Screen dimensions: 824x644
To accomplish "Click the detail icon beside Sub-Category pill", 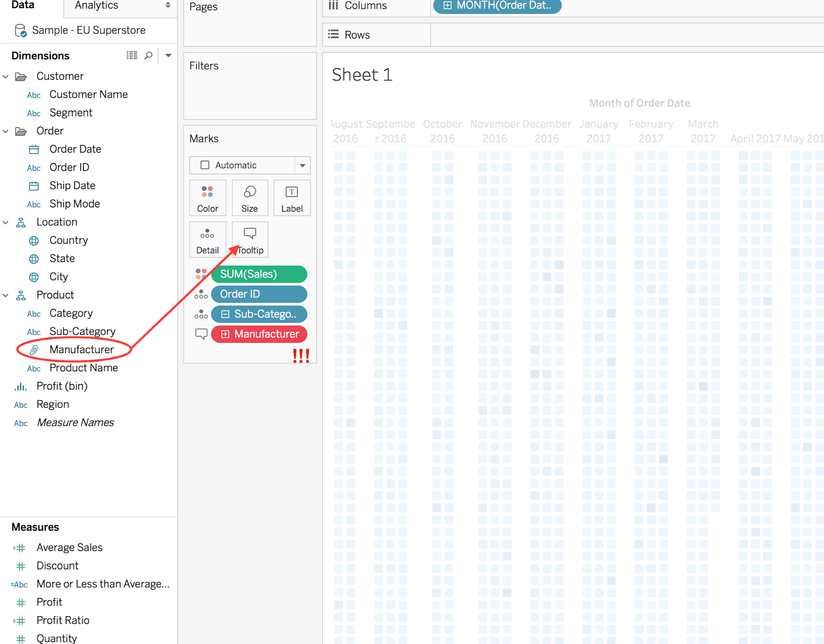I will coord(201,314).
